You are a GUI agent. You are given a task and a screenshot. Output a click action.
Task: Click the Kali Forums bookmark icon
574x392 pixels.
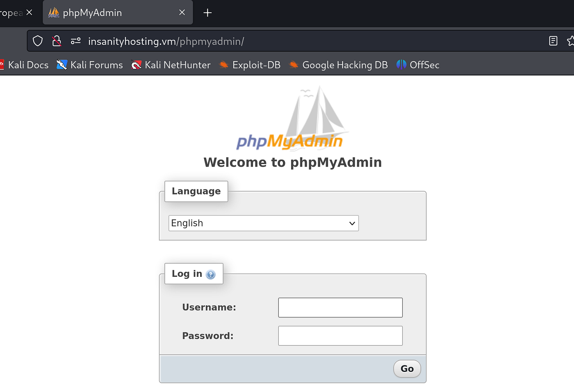[x=62, y=65]
